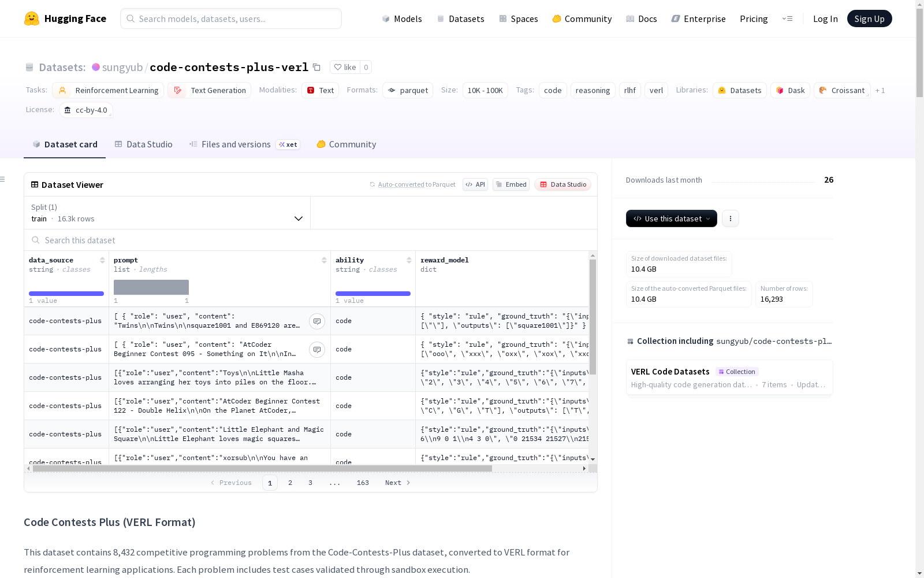Open Docs in top navigation
The image size is (924, 578).
642,18
